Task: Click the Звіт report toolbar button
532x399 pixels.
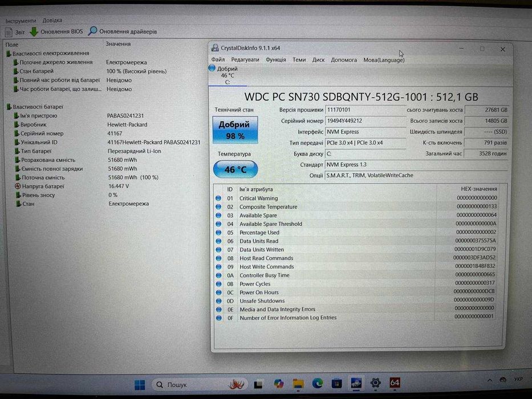Action: [x=15, y=32]
